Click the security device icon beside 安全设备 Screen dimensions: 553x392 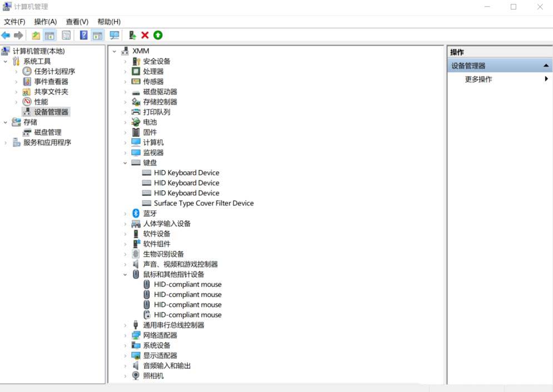136,61
